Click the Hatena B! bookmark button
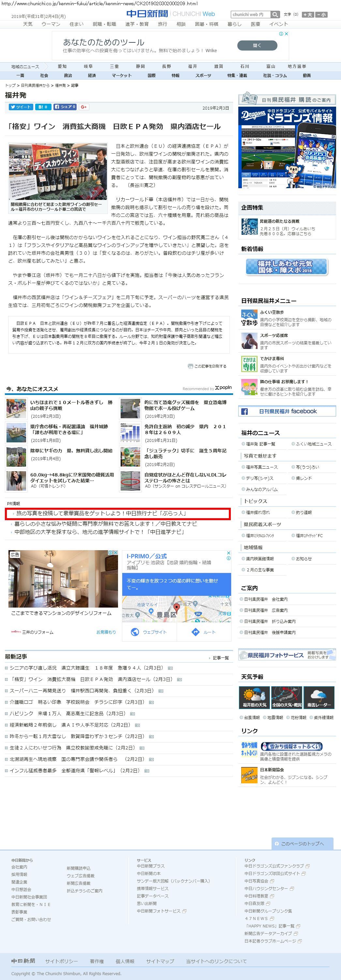Screen dimensions: 341x980 [x=43, y=107]
